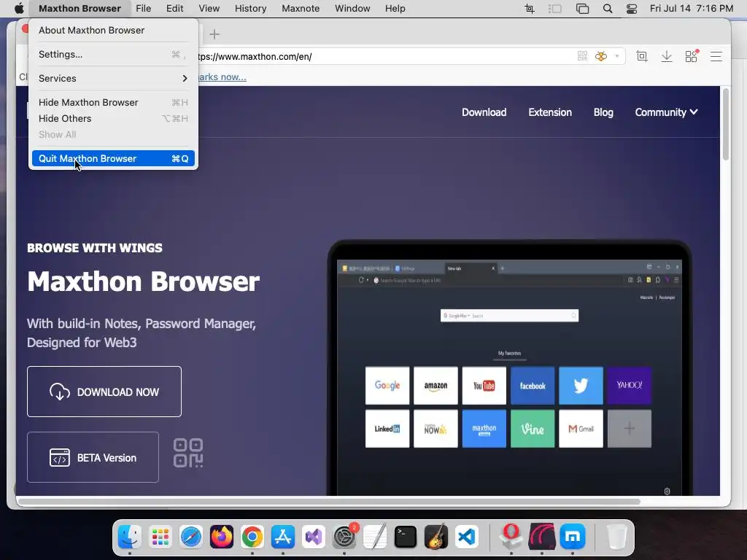
Task: Open Settings... from the app menu
Action: pyautogui.click(x=113, y=54)
